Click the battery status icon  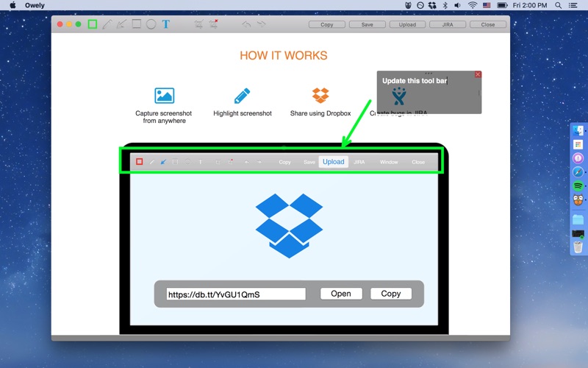(x=502, y=5)
